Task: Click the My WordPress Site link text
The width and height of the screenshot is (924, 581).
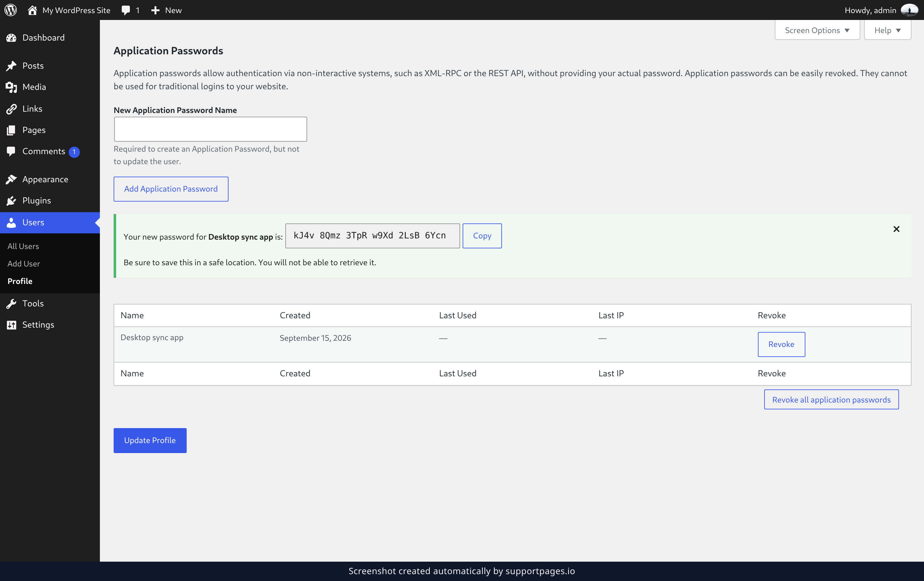Action: pyautogui.click(x=76, y=10)
